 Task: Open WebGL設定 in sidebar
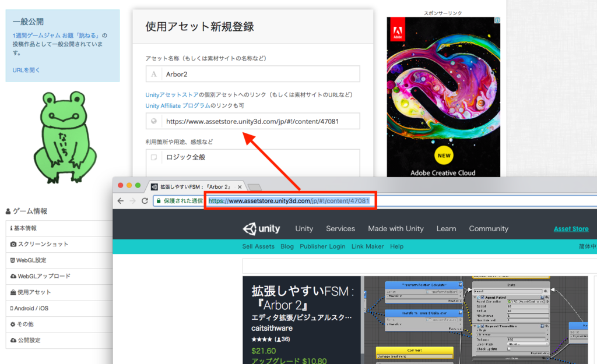click(59, 260)
